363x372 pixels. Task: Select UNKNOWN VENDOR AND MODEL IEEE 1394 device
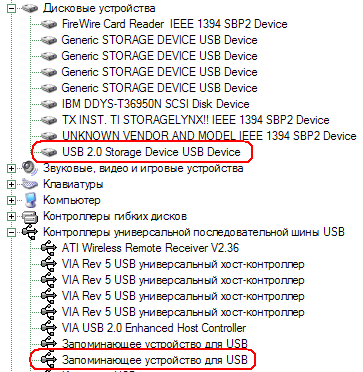pos(209,136)
